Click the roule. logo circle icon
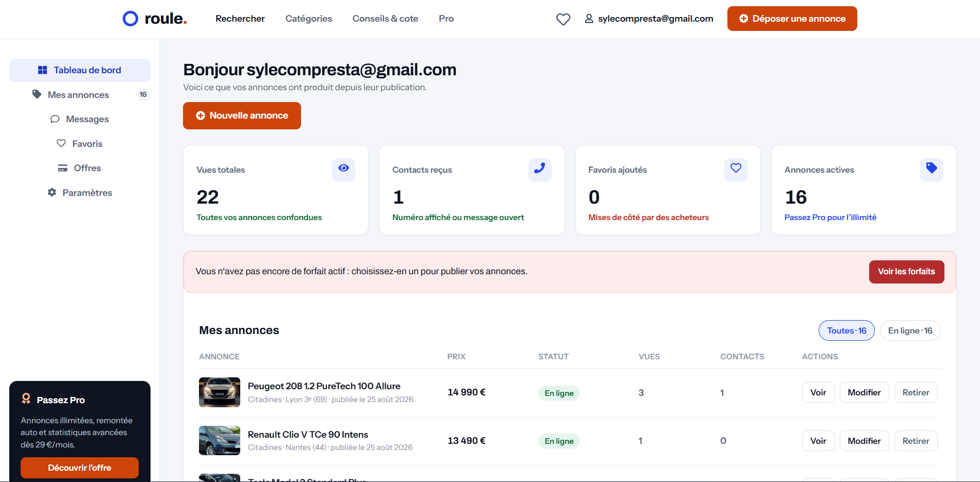Viewport: 980px width, 482px height. click(x=130, y=19)
